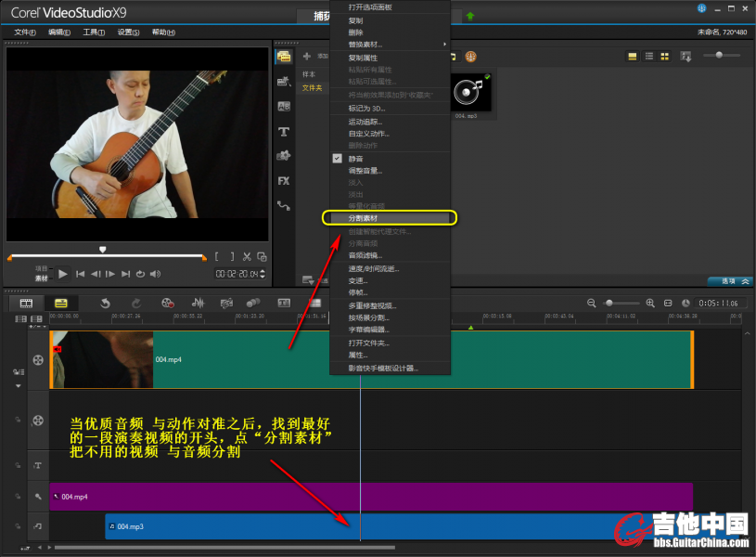Redo the last action

point(136,304)
